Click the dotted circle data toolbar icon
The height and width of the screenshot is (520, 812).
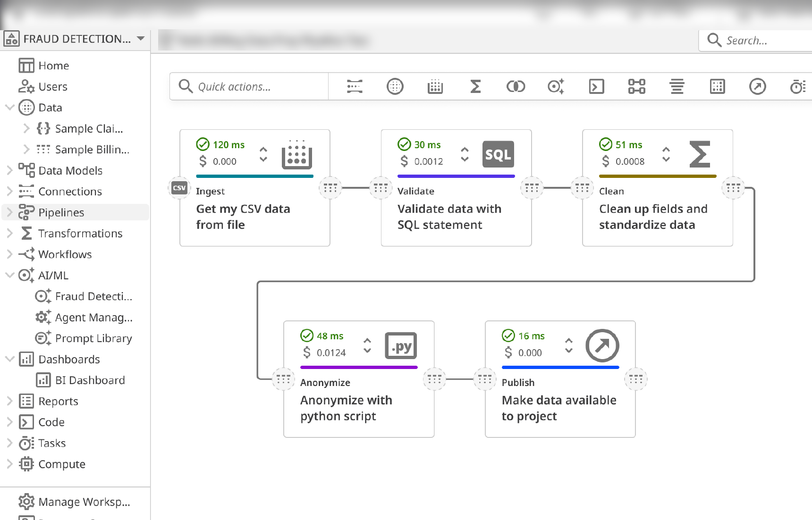(395, 86)
